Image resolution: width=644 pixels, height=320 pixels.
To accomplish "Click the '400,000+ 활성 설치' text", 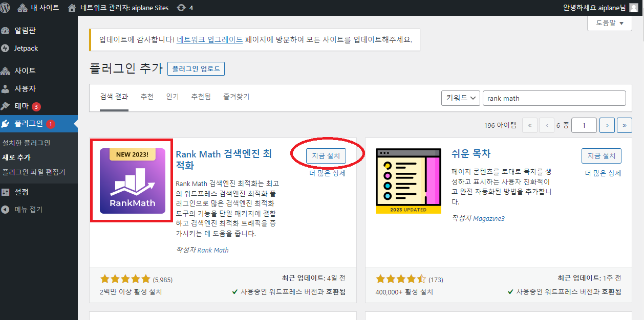I will [x=404, y=292].
